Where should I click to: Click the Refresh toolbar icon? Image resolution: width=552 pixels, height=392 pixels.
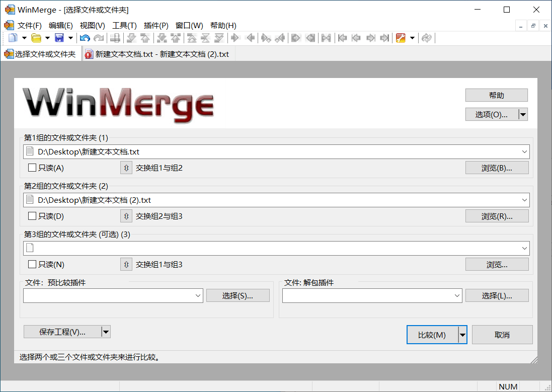pos(426,38)
